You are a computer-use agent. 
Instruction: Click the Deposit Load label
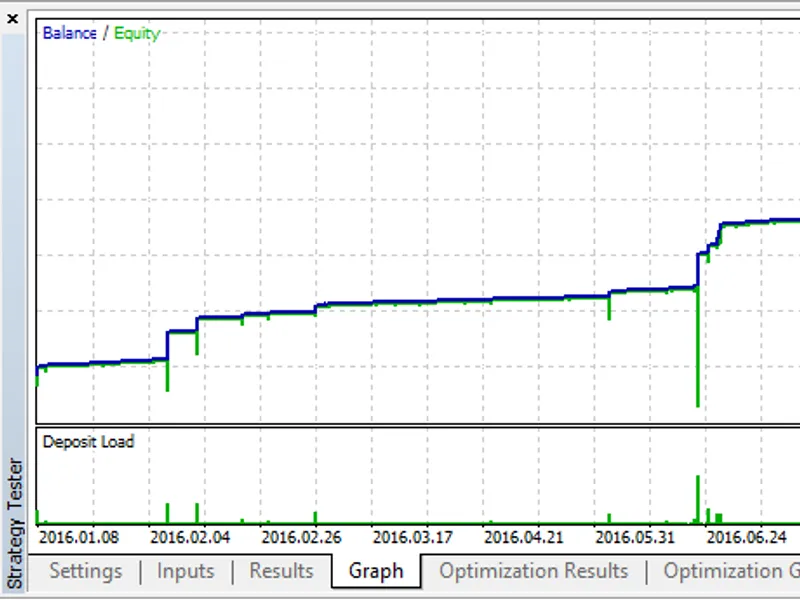point(88,442)
